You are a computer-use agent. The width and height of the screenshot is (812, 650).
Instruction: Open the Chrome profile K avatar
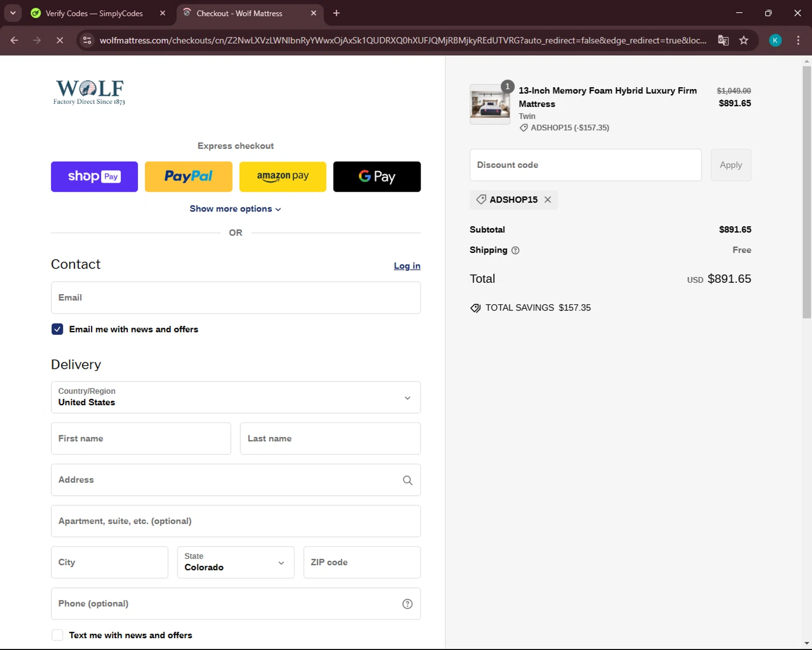click(775, 40)
